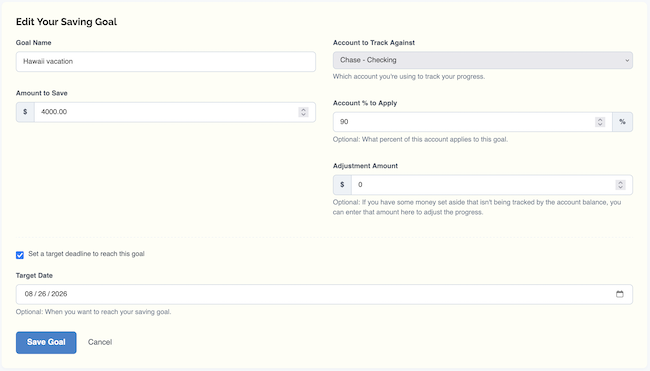
Task: Uncheck the target deadline checkbox
Action: [x=20, y=255]
